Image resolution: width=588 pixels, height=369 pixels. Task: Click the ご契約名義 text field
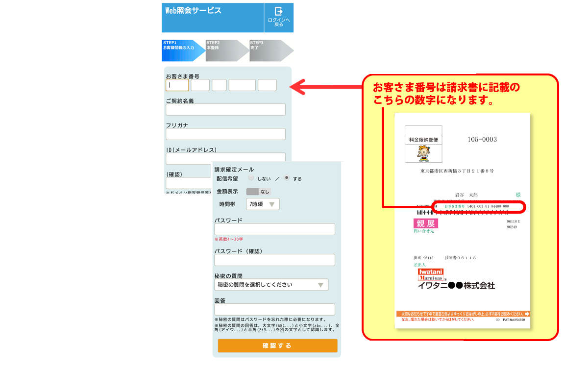point(225,109)
